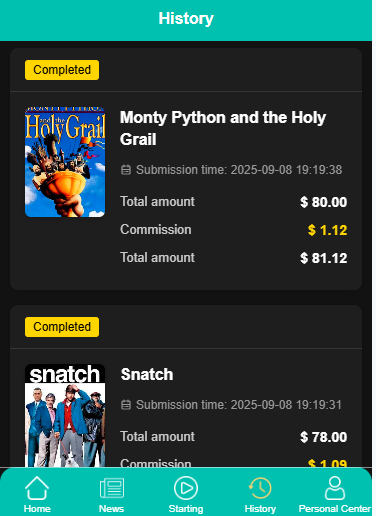Screen dimensions: 376x516
Task: Open the Snatch movie poster
Action: tap(65, 416)
